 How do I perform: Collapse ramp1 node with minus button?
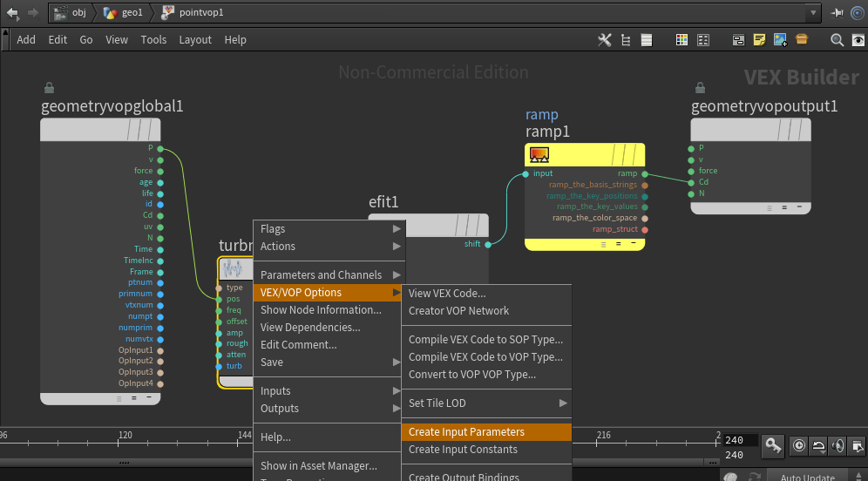pos(634,243)
